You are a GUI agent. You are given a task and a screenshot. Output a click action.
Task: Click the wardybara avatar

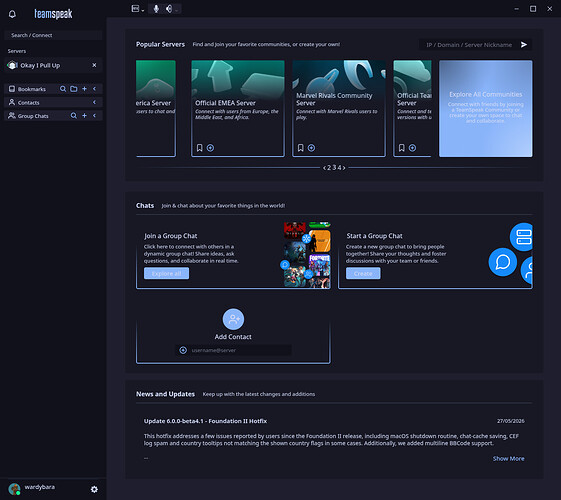(x=14, y=489)
